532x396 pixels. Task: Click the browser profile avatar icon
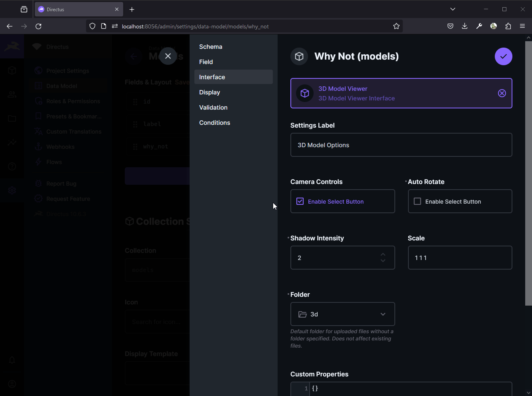494,26
